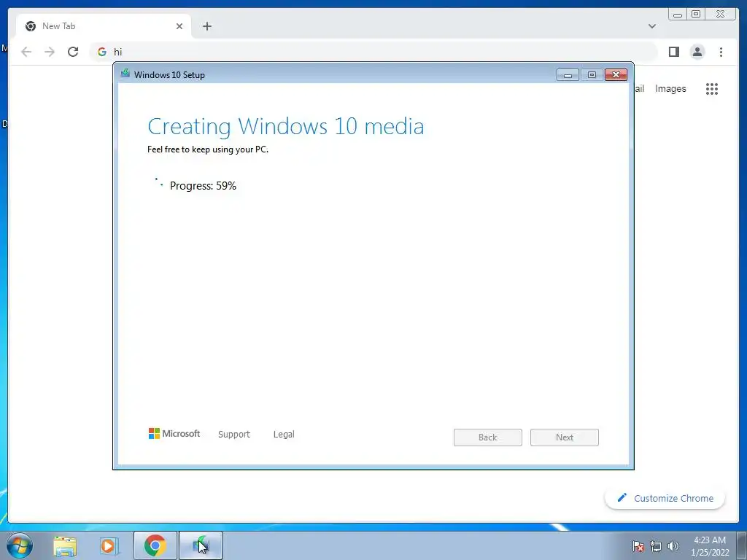
Task: Close the New Tab tab
Action: [x=179, y=26]
